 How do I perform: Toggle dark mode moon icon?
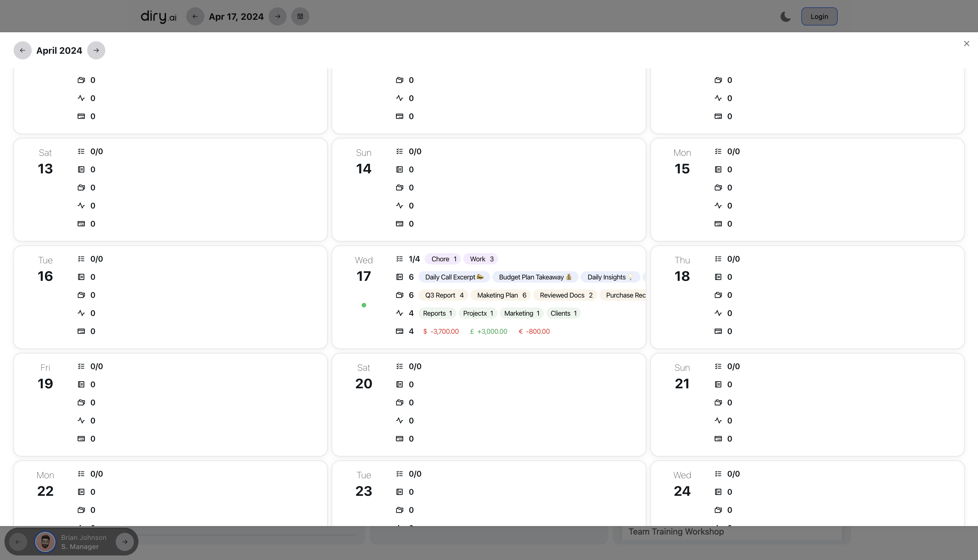click(785, 16)
